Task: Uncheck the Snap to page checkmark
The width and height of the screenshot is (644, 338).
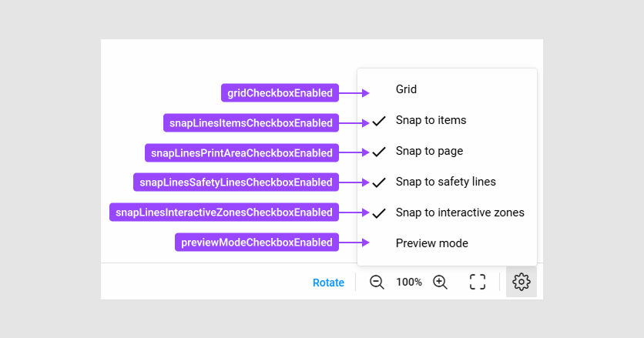Action: pyautogui.click(x=379, y=152)
